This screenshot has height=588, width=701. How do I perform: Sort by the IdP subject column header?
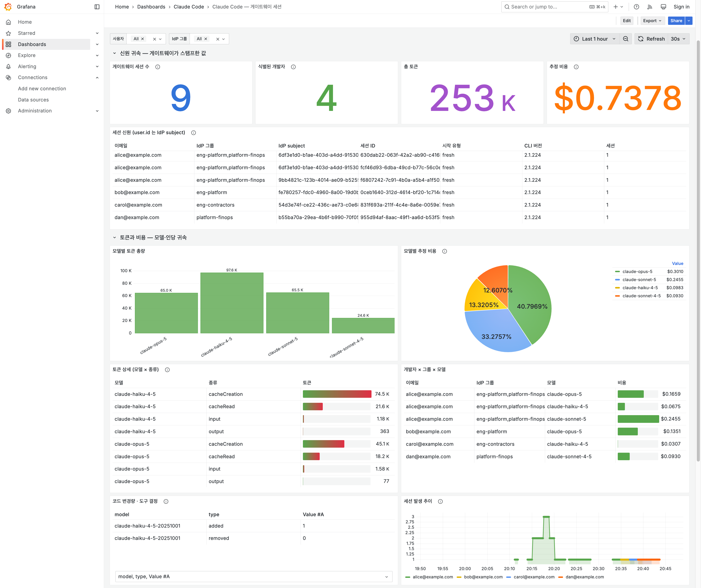point(291,146)
